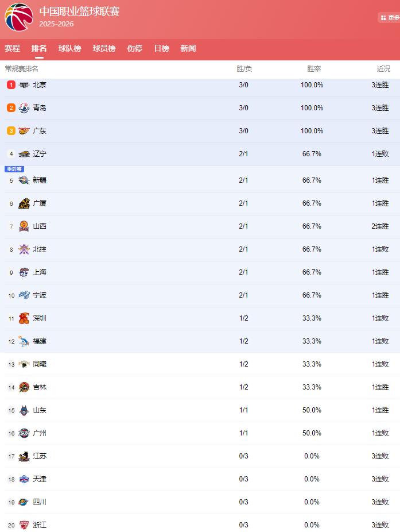Click the 中国职业篮球联赛 league title
The height and width of the screenshot is (532, 400).
click(79, 11)
